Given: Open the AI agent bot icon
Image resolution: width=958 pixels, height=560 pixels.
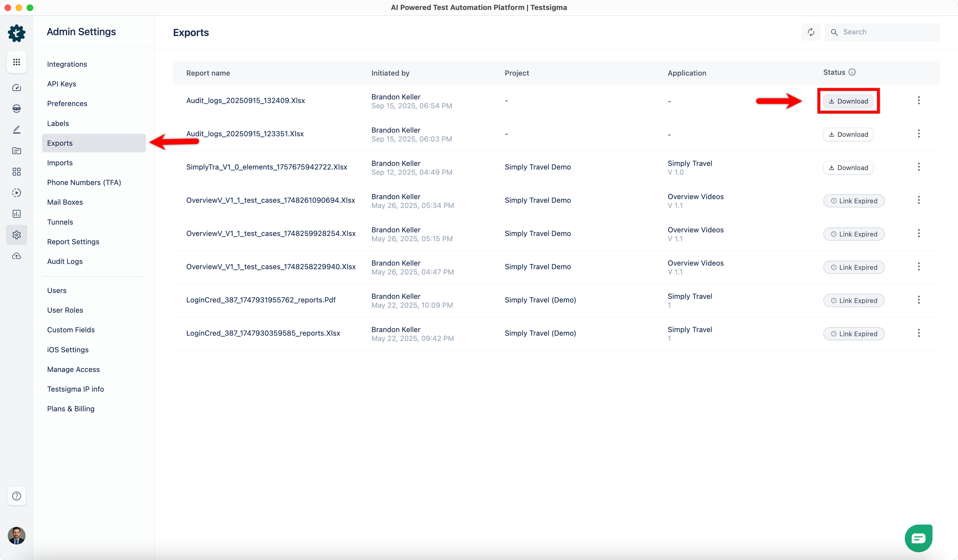Looking at the screenshot, I should 16,108.
